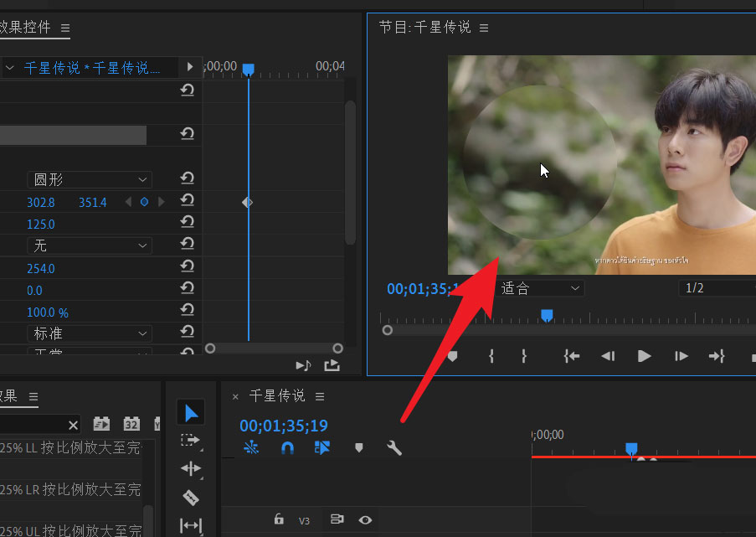The height and width of the screenshot is (537, 756).
Task: Toggle timeline snap magnet
Action: click(287, 448)
